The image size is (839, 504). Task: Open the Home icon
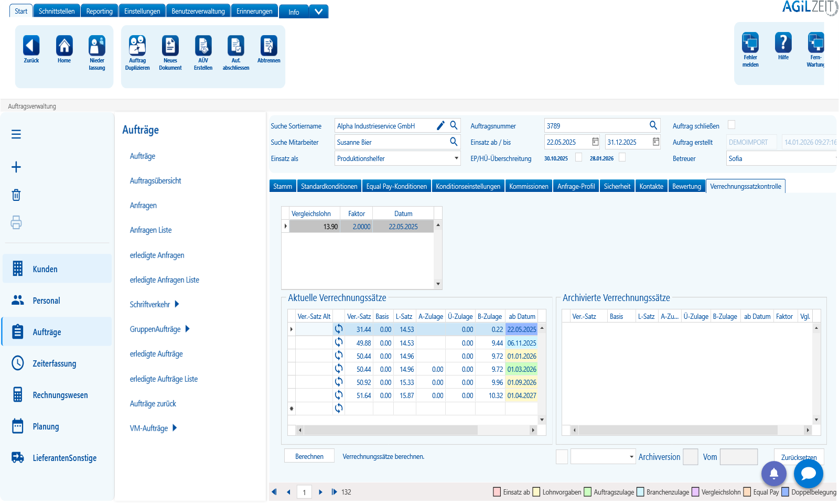coord(64,46)
